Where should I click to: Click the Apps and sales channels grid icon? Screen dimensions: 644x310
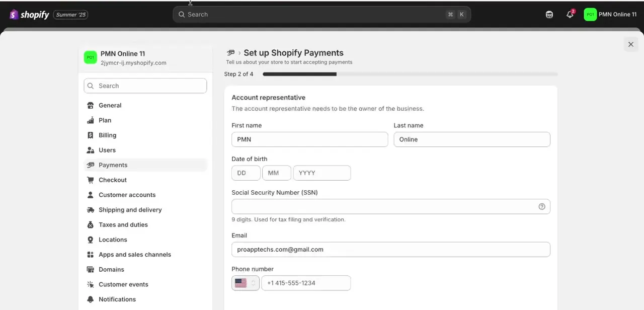click(x=91, y=255)
